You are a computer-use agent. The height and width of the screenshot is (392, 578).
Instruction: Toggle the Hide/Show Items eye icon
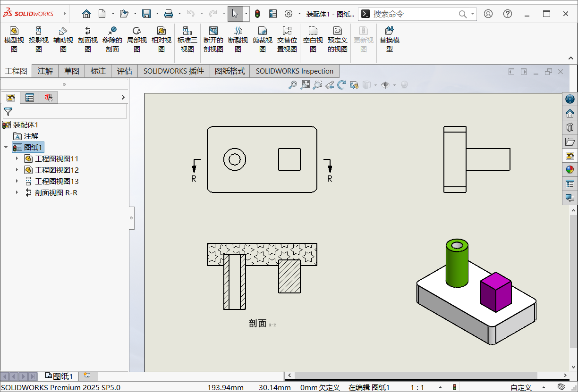click(385, 85)
